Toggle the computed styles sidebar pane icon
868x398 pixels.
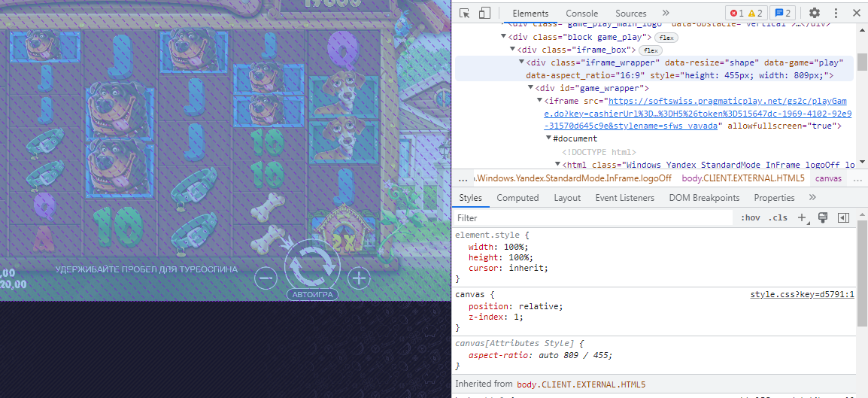[x=843, y=217]
